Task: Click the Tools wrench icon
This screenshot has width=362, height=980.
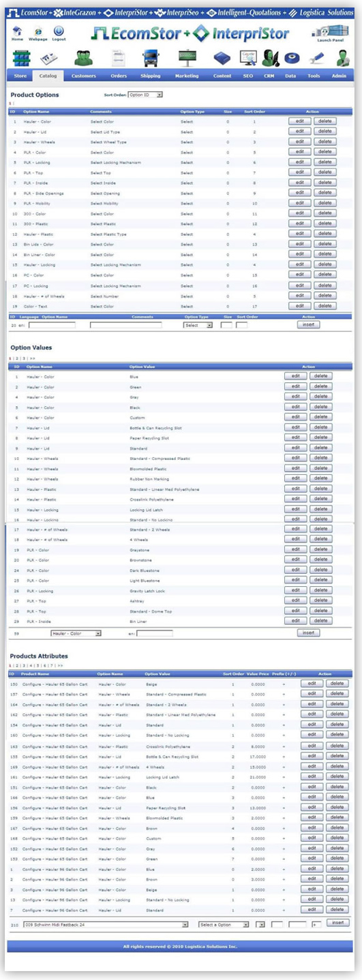Action: pyautogui.click(x=314, y=59)
